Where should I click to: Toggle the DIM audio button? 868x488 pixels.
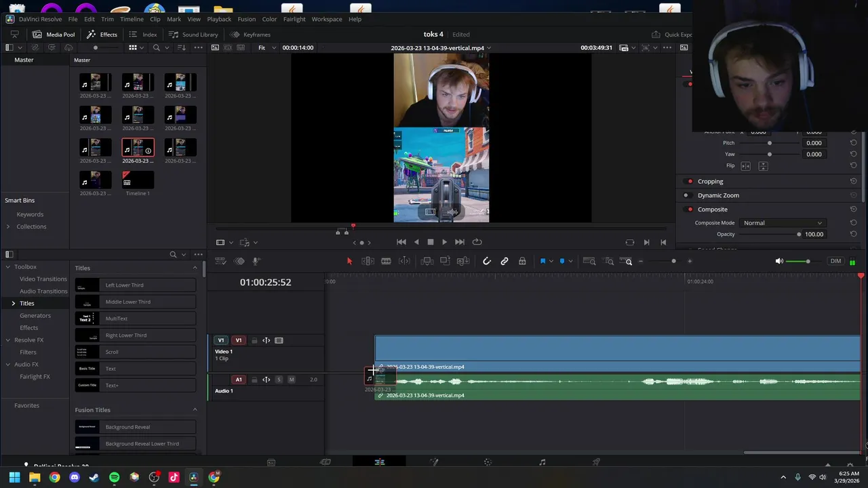click(835, 261)
